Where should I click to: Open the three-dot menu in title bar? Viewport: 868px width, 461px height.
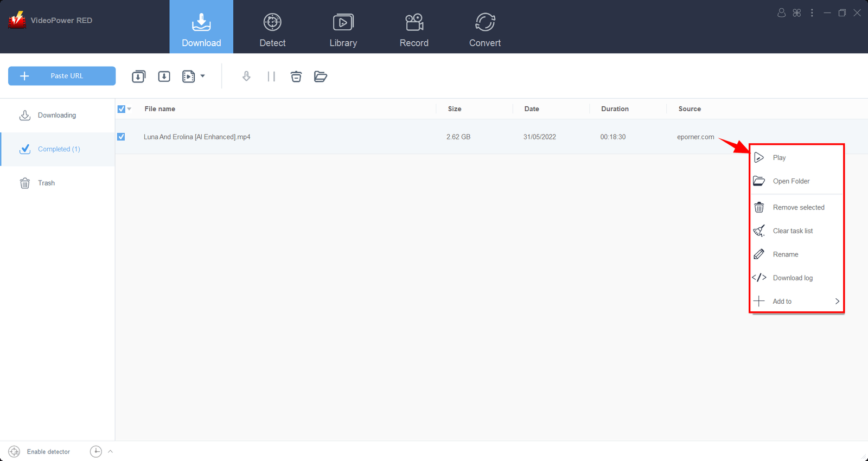812,12
